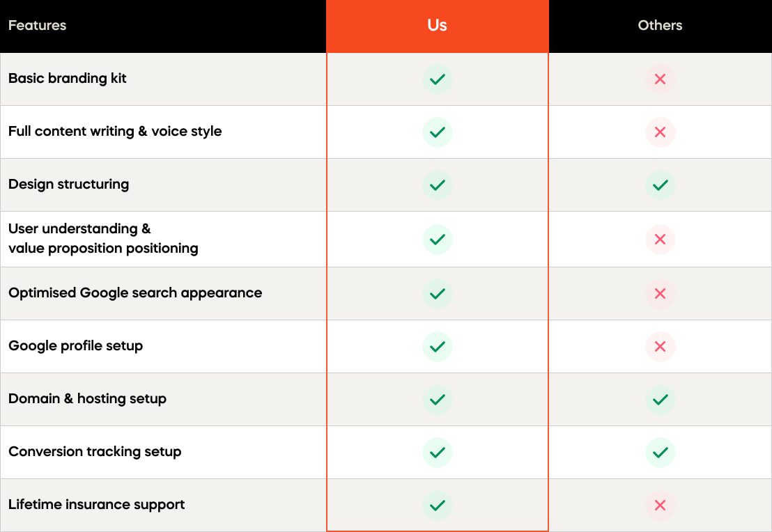This screenshot has width=772, height=532.
Task: Click the Design structuring feature label
Action: point(68,185)
